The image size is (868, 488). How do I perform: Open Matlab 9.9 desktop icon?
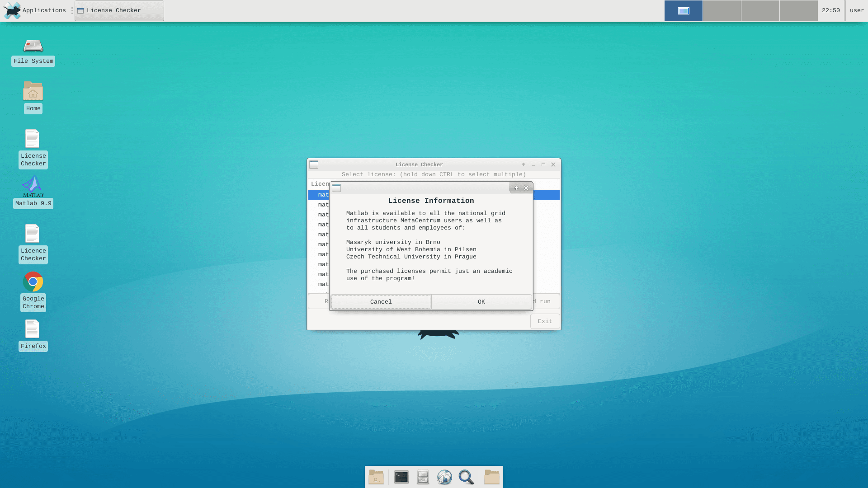pos(33,187)
